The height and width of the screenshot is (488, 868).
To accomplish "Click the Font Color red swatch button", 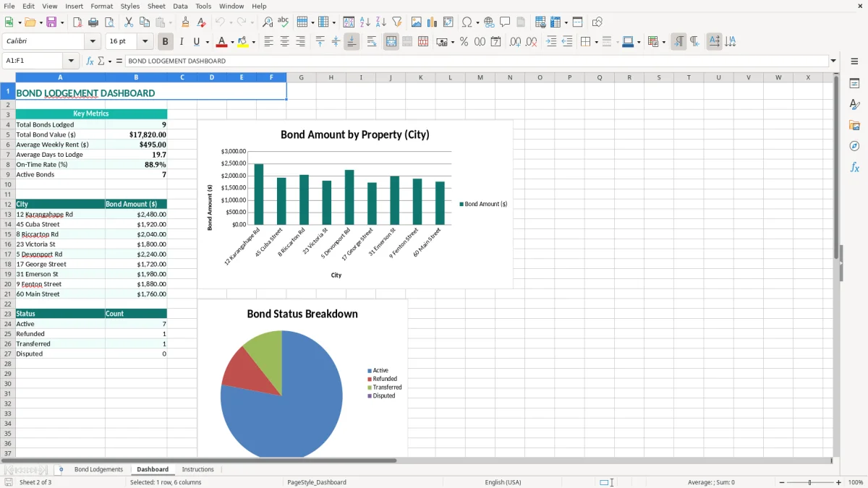I will pyautogui.click(x=221, y=42).
